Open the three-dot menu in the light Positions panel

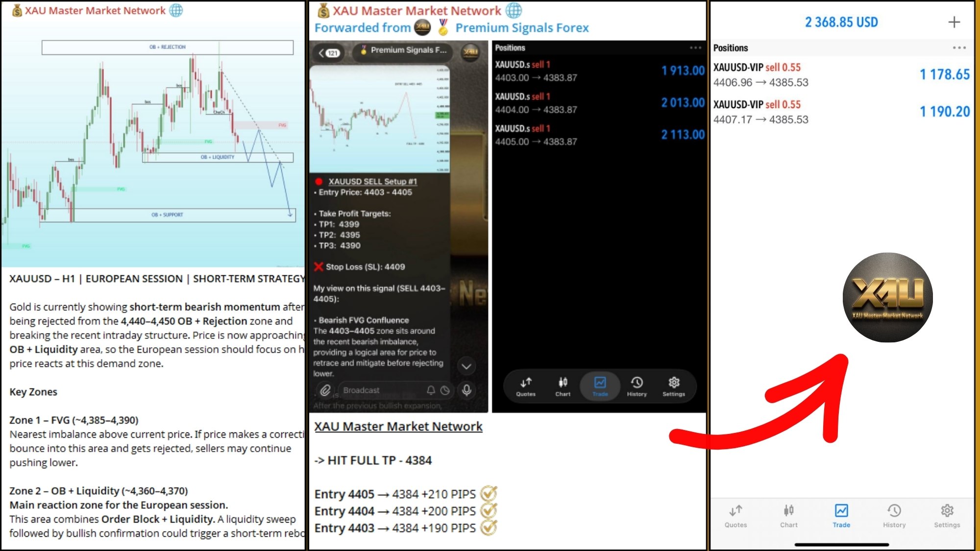pos(959,48)
